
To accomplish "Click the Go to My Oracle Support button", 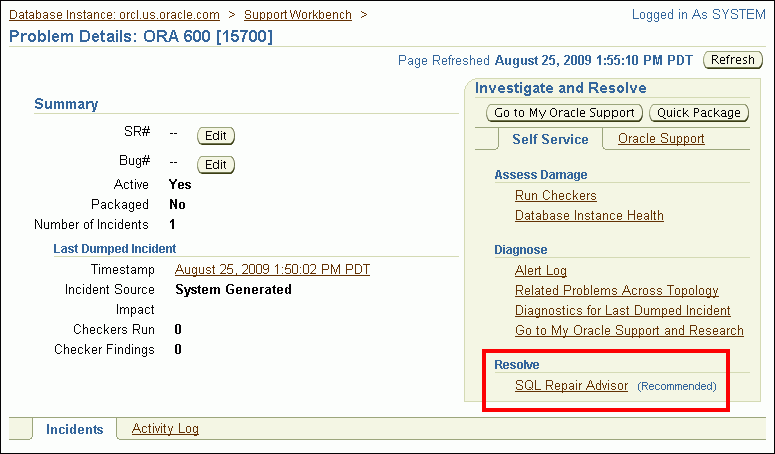I will tap(565, 113).
